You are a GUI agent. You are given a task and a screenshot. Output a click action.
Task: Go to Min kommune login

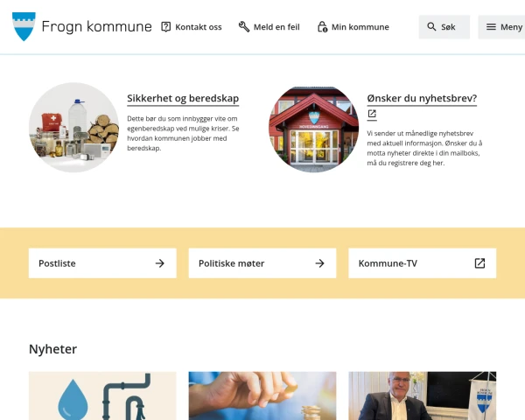[x=353, y=27]
